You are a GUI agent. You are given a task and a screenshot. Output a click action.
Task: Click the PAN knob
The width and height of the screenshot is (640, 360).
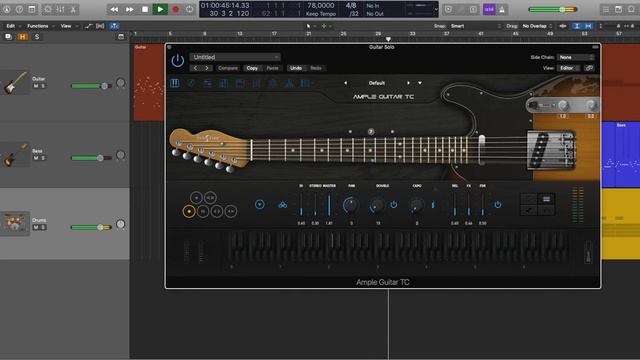point(351,205)
